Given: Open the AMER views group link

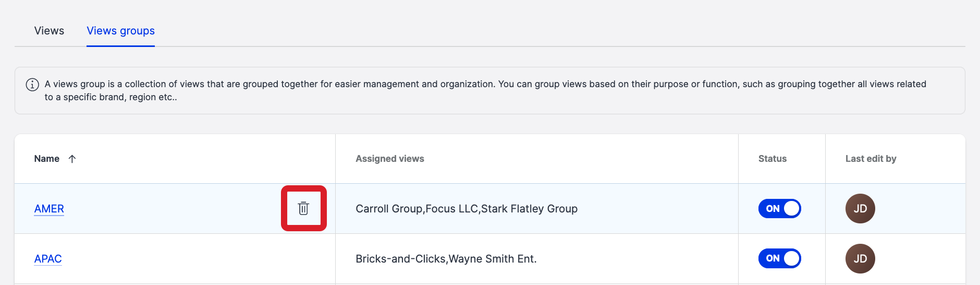Looking at the screenshot, I should 49,209.
